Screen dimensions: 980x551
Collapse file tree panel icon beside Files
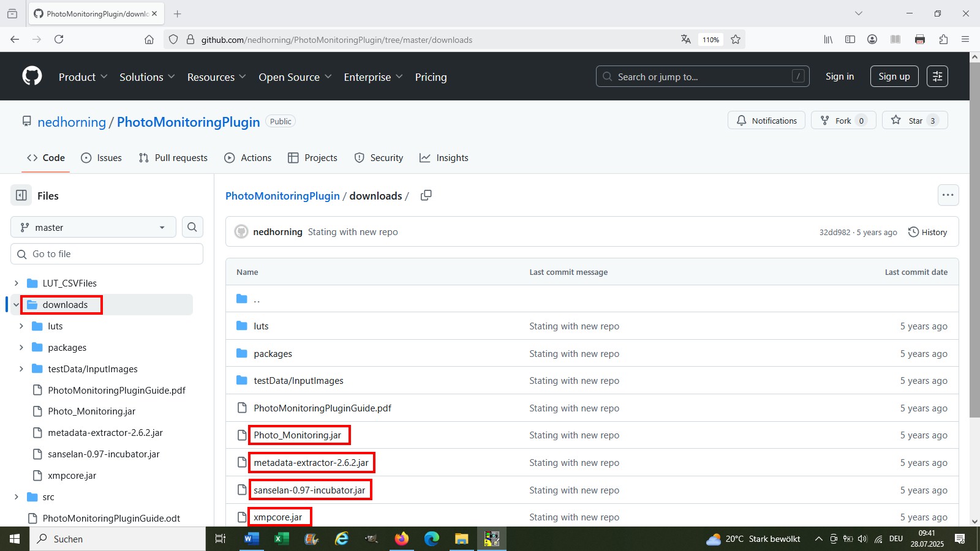(21, 195)
